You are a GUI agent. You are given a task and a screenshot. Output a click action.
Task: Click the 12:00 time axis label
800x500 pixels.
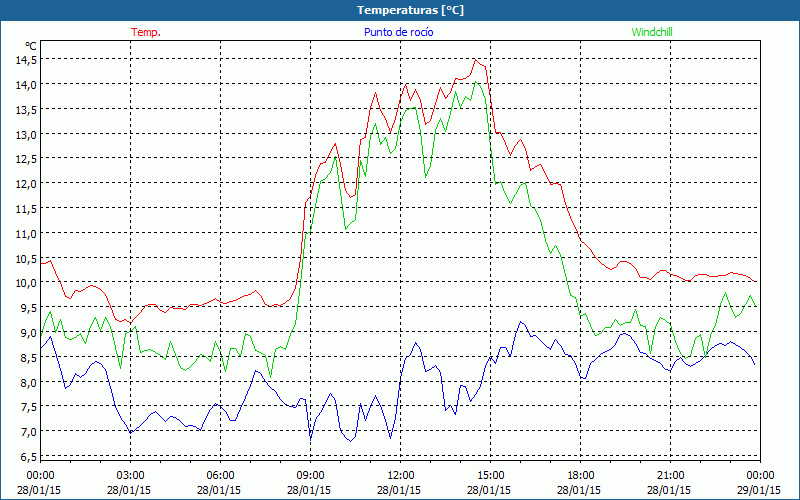tap(401, 476)
